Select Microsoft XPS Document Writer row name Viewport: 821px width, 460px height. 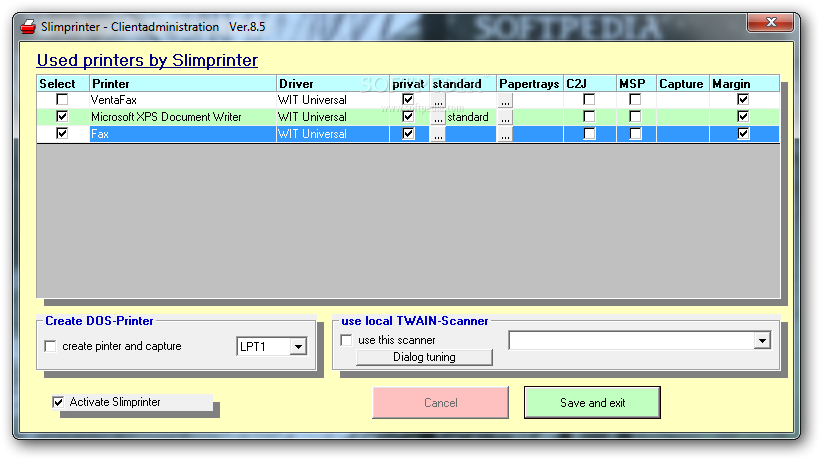click(166, 117)
